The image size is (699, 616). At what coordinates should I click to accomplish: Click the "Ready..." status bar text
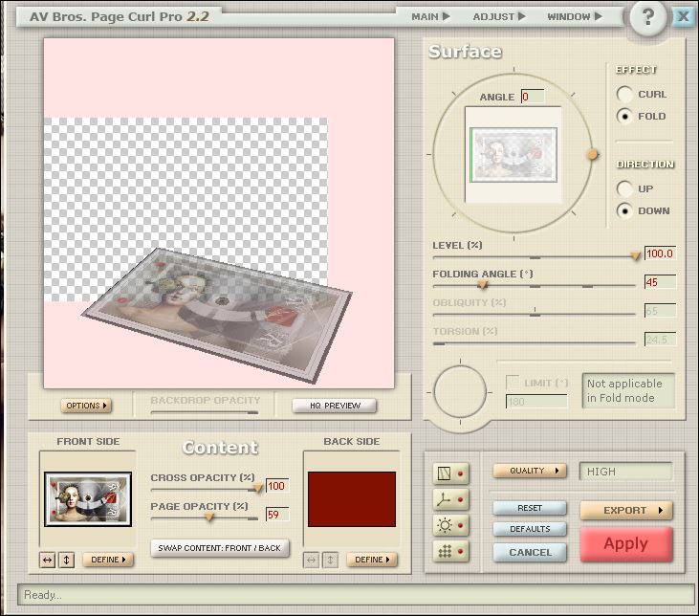[43, 595]
